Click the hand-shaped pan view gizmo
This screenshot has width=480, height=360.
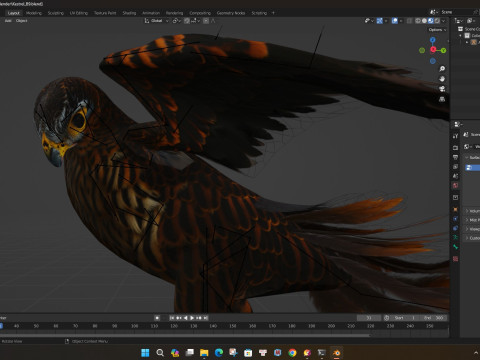pos(442,79)
